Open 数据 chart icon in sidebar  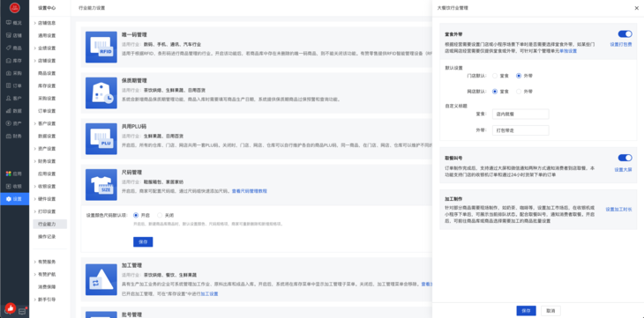[x=9, y=111]
